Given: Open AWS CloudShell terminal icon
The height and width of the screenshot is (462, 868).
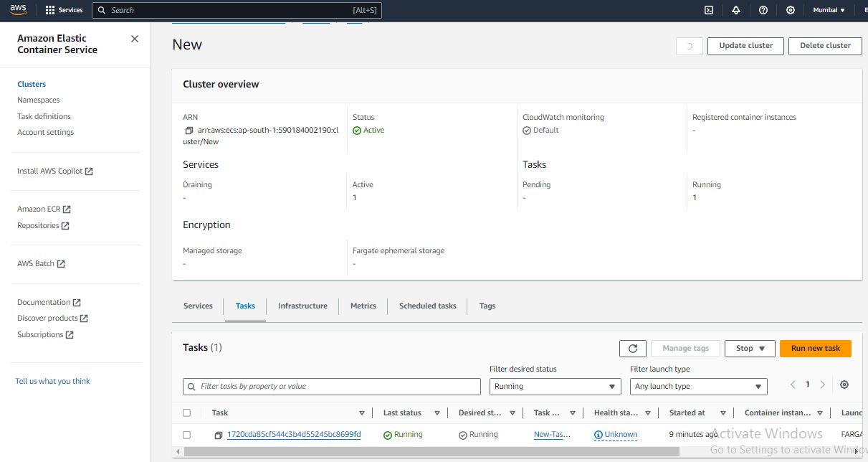Looking at the screenshot, I should click(x=708, y=10).
